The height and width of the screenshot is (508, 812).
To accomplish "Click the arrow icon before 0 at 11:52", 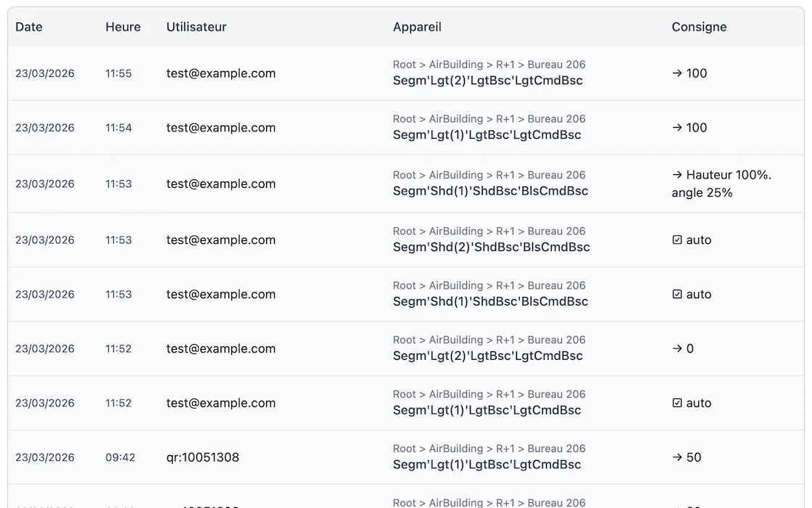I will click(677, 349).
